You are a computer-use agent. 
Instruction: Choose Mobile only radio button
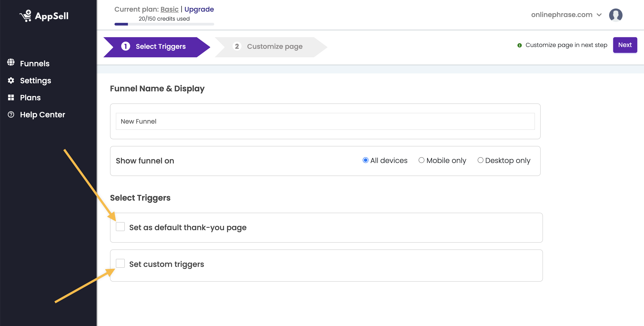tap(421, 160)
